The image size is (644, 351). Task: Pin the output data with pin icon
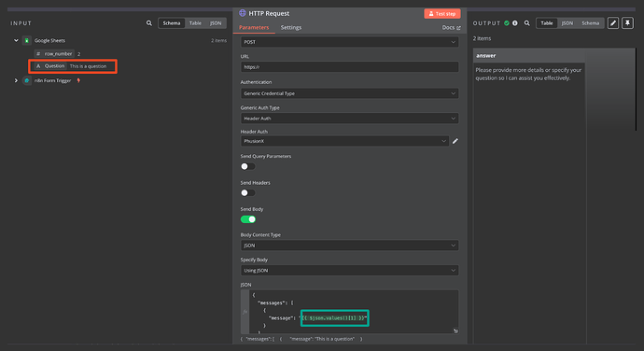click(x=627, y=23)
